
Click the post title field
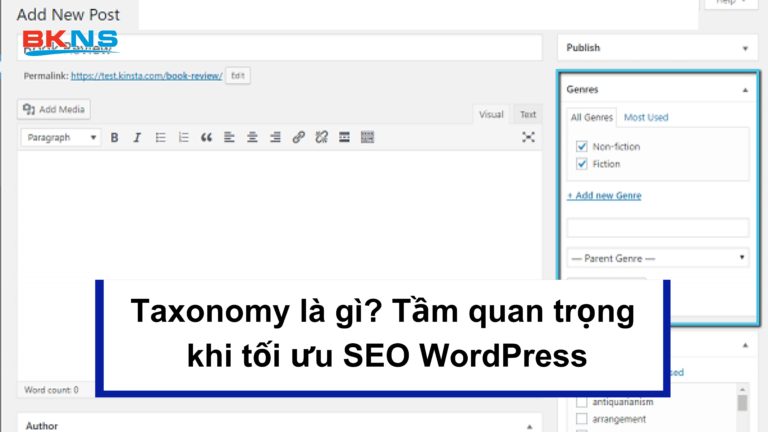(280, 48)
